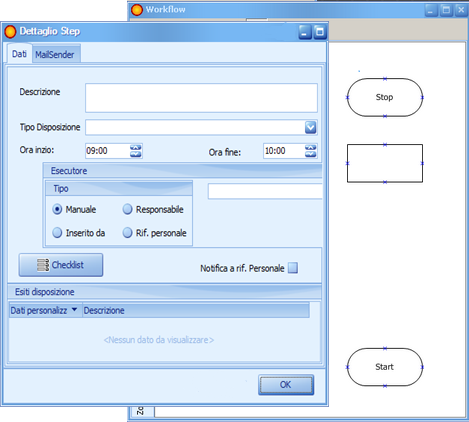Select the Rif. personale radio button

coord(127,232)
